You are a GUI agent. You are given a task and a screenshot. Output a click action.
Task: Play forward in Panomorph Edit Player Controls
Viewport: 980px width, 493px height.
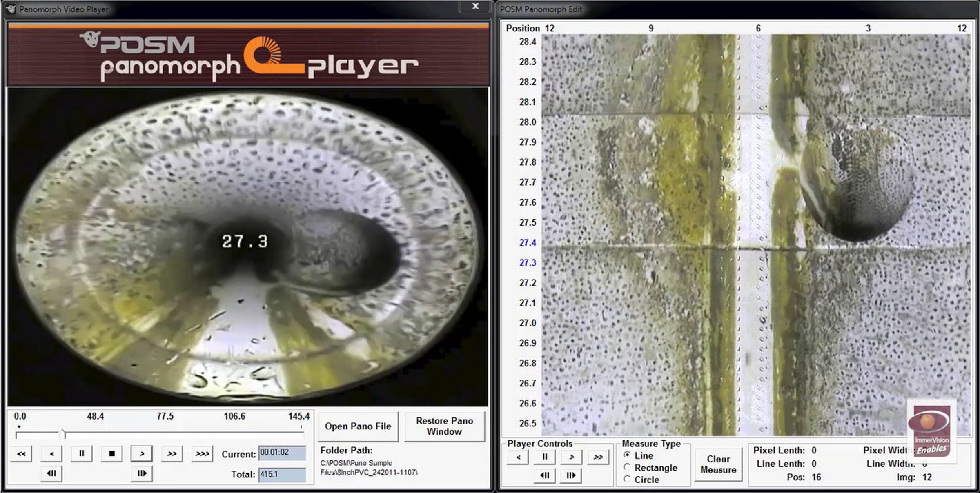pos(571,457)
